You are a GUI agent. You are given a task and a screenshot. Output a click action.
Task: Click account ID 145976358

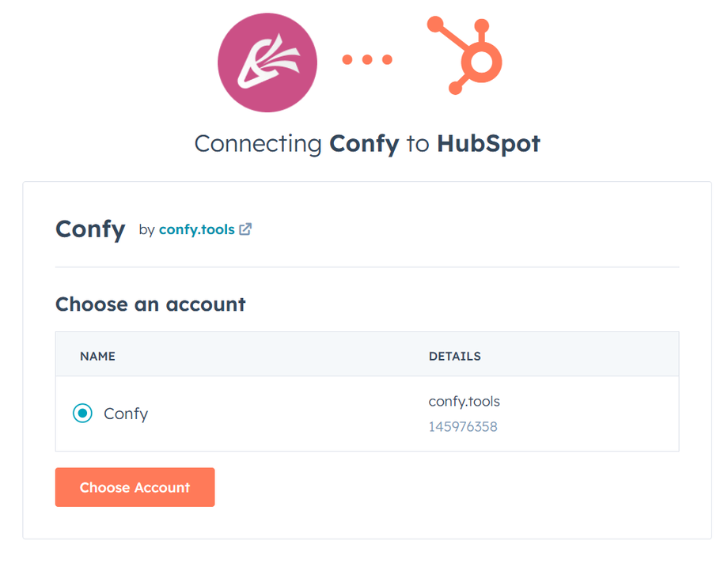pyautogui.click(x=463, y=427)
